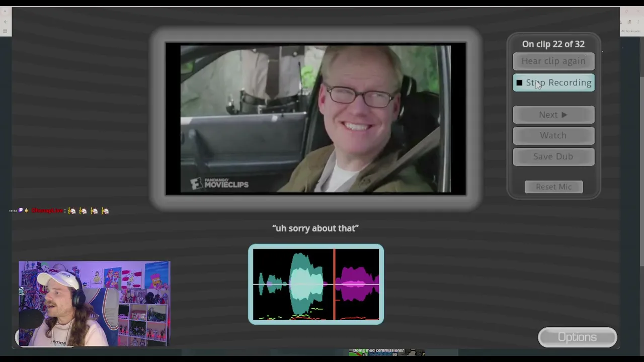Click the arrow icon on Next button

tap(564, 115)
